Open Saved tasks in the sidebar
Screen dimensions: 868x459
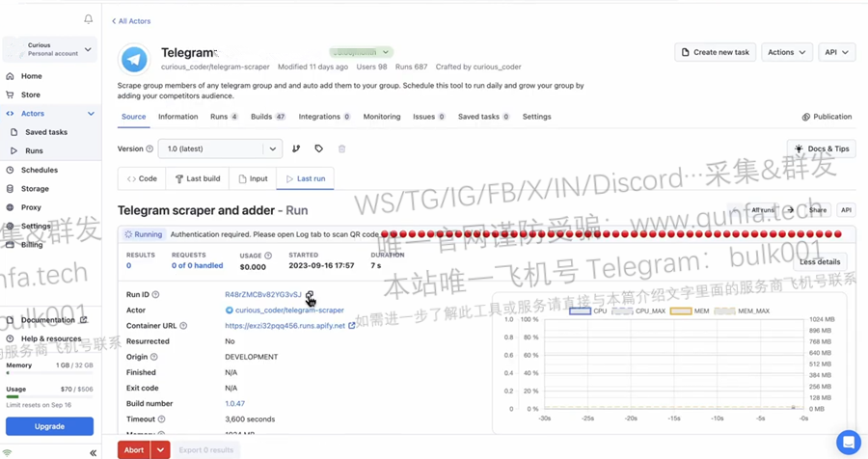pyautogui.click(x=46, y=132)
